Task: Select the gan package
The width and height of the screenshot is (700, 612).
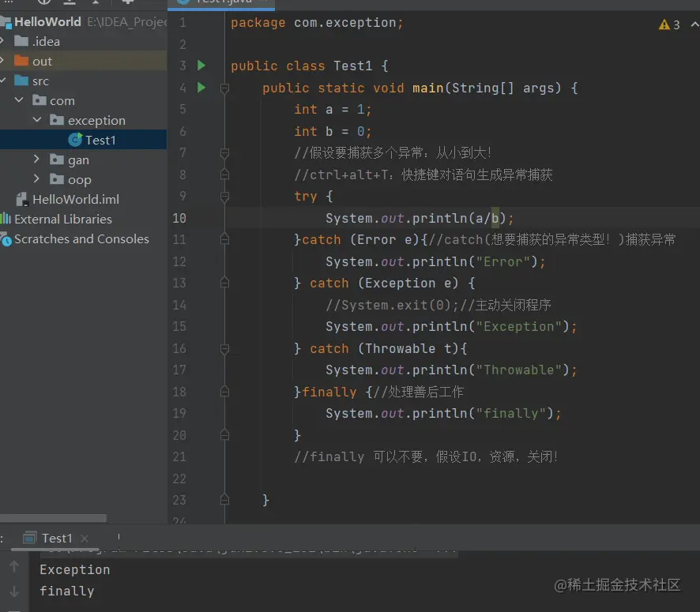Action: tap(78, 160)
